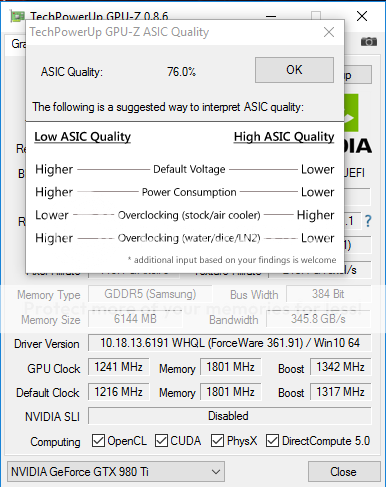
Task: Click the additional input findings note
Action: point(232,260)
